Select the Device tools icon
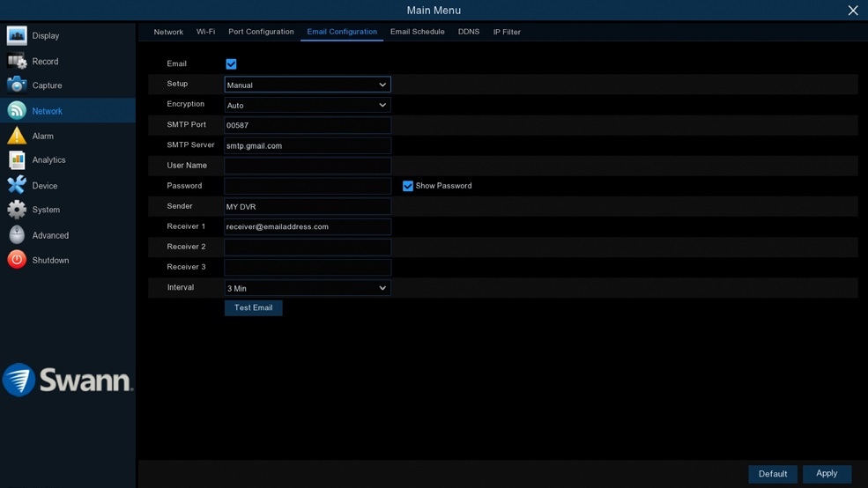 [x=17, y=185]
